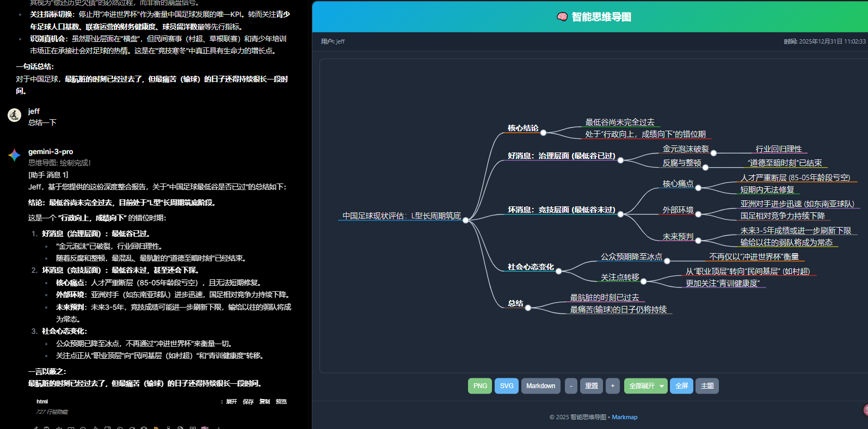Switch theme using 主题 button
This screenshot has height=429, width=868.
(707, 386)
